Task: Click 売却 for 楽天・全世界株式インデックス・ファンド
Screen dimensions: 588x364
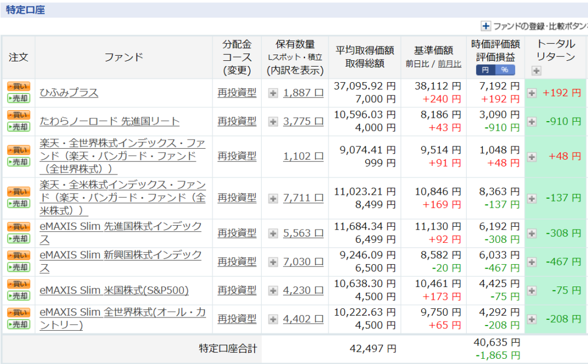Action: coord(18,162)
